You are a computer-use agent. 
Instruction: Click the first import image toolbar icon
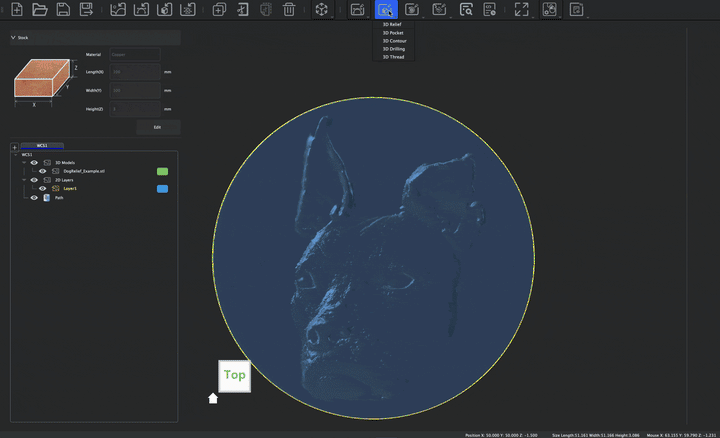click(118, 9)
